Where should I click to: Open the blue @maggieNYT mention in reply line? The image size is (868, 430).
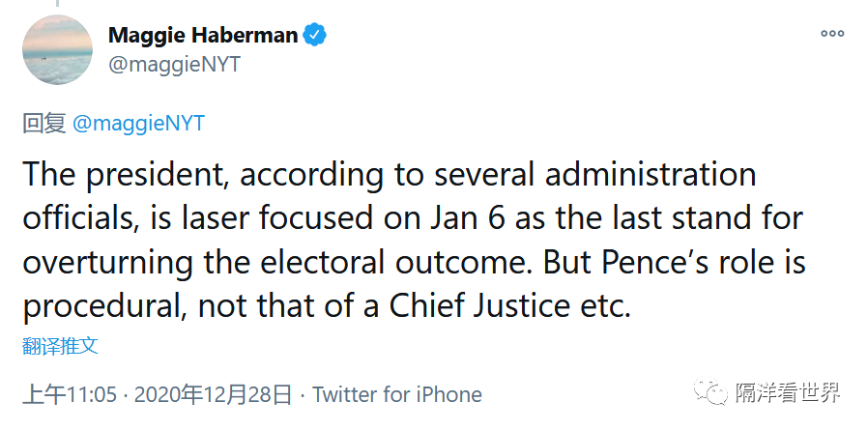click(138, 123)
